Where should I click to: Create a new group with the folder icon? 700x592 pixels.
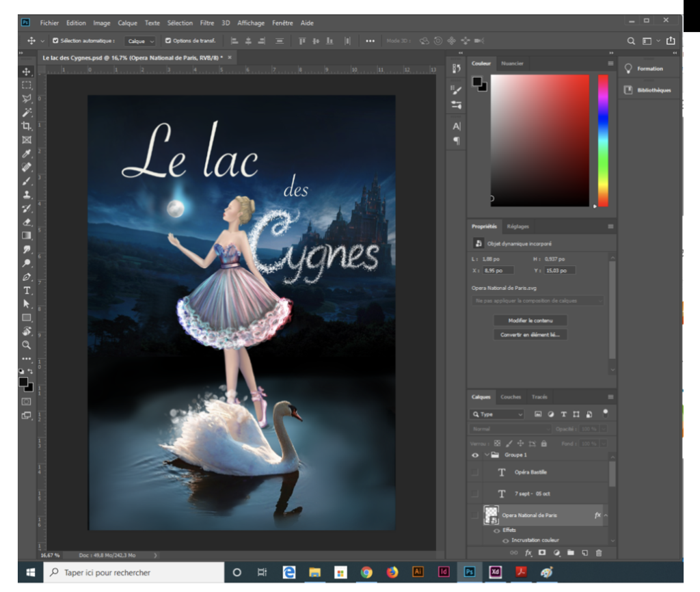pos(571,553)
